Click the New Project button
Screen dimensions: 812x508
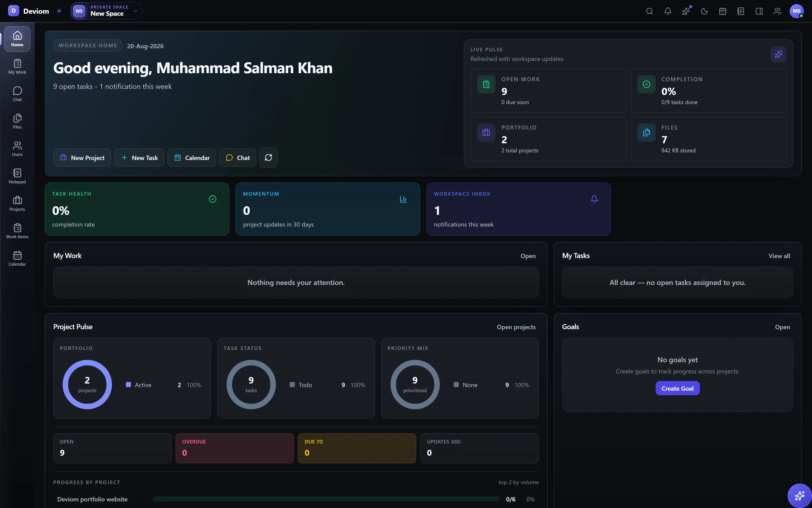(82, 157)
